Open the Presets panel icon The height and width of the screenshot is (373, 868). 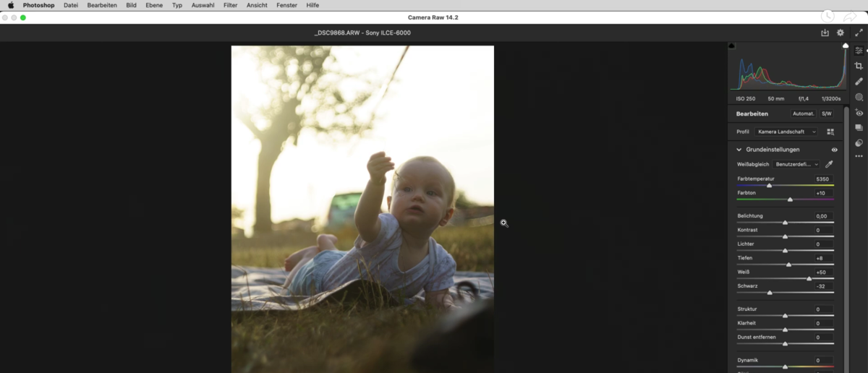point(859,143)
